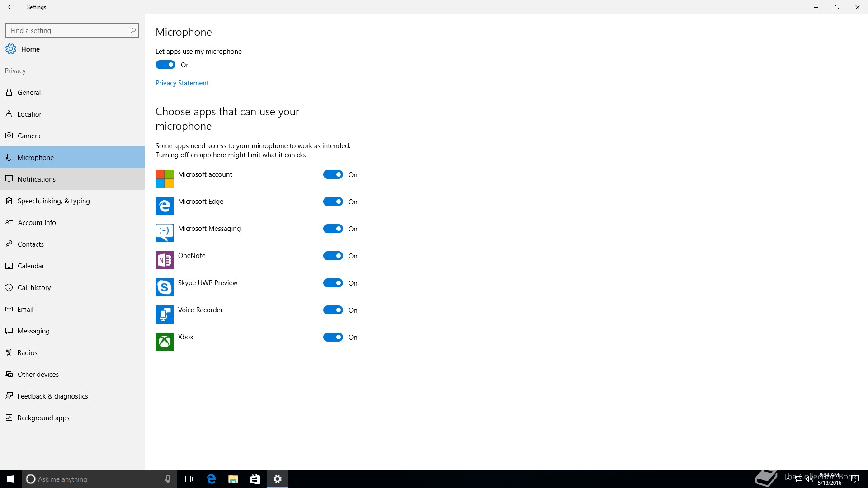Open the Privacy Statement link
Screen dimensions: 868x488
182,83
